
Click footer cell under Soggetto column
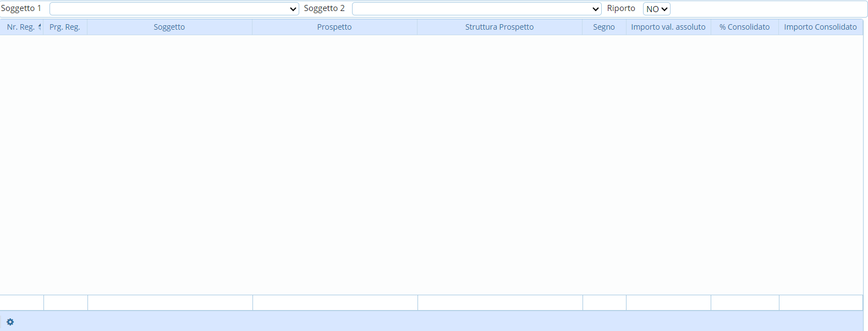(170, 303)
